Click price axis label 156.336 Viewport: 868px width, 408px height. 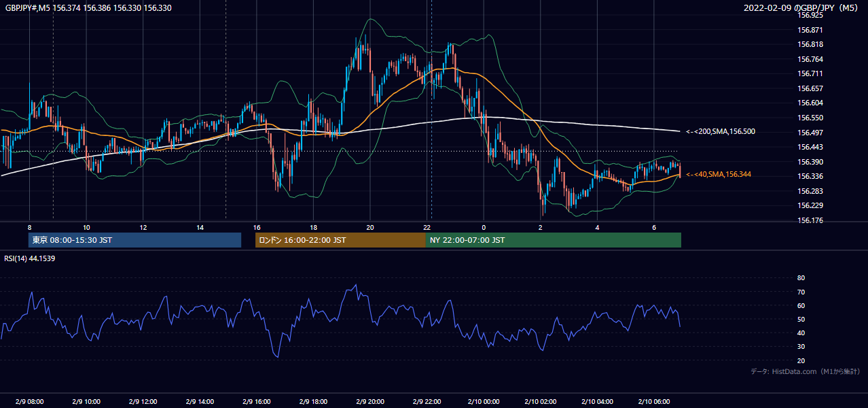pyautogui.click(x=810, y=176)
